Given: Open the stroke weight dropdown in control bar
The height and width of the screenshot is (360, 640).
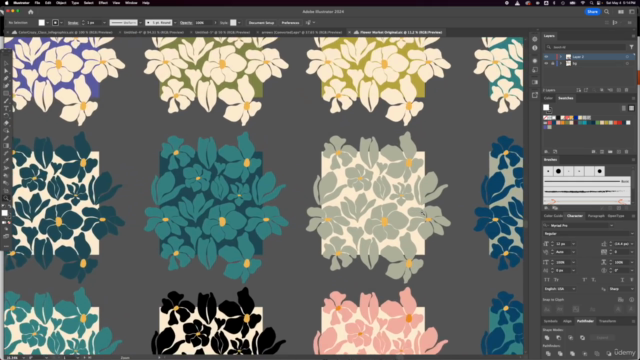Looking at the screenshot, I should [104, 23].
